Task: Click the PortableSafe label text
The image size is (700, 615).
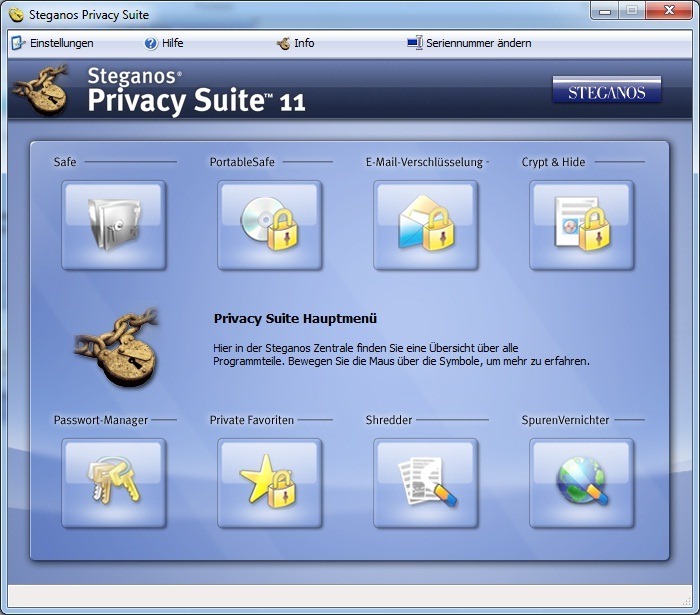Action: [242, 162]
